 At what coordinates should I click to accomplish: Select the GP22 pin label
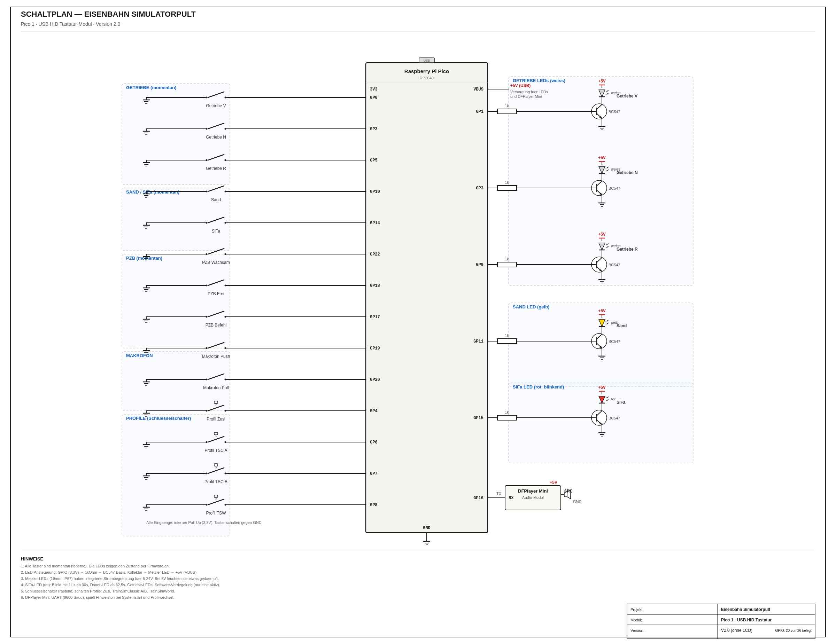click(x=375, y=255)
